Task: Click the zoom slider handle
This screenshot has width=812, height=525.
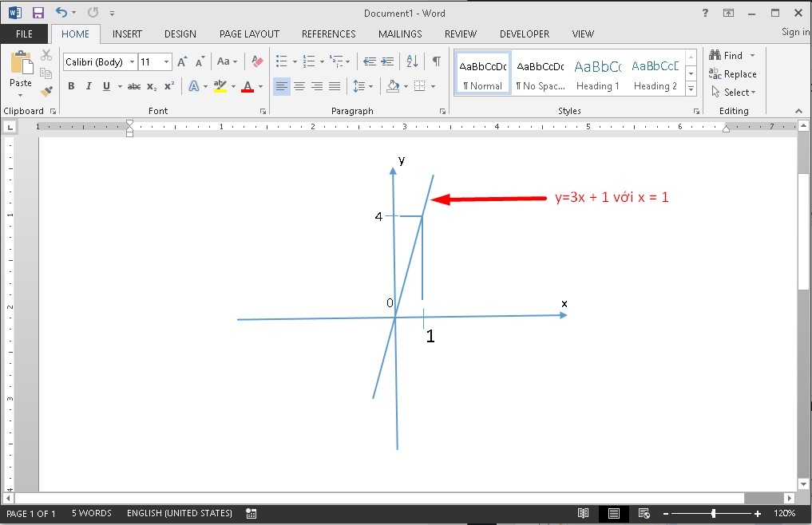Action: tap(713, 514)
